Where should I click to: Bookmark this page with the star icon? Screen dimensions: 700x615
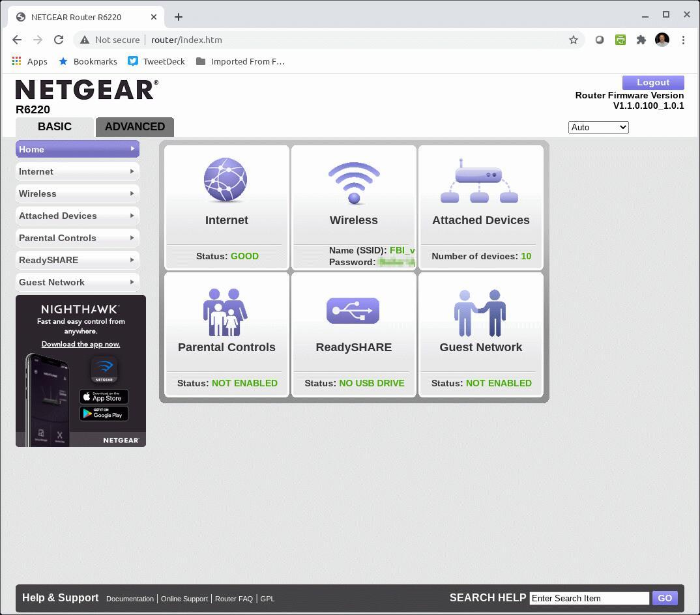(x=574, y=40)
